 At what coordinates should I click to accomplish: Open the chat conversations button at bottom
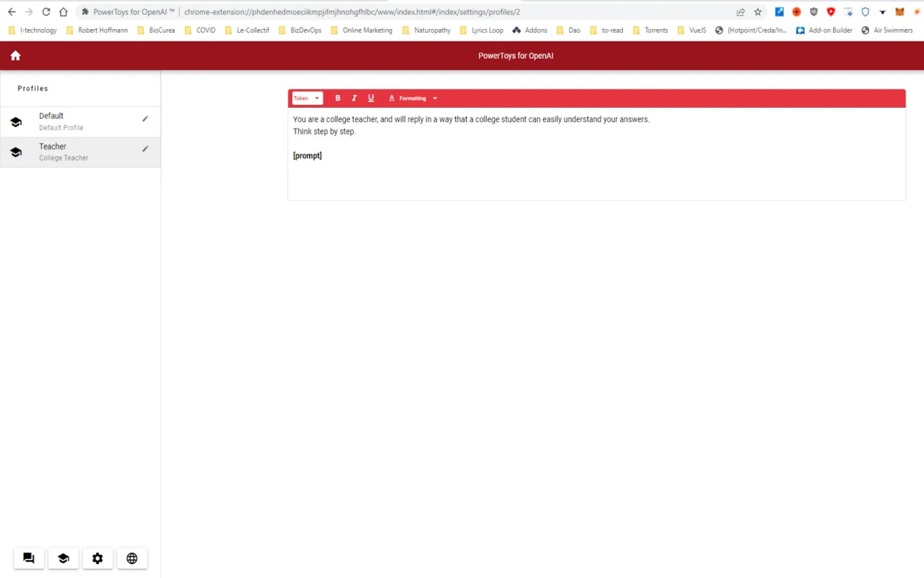tap(29, 558)
